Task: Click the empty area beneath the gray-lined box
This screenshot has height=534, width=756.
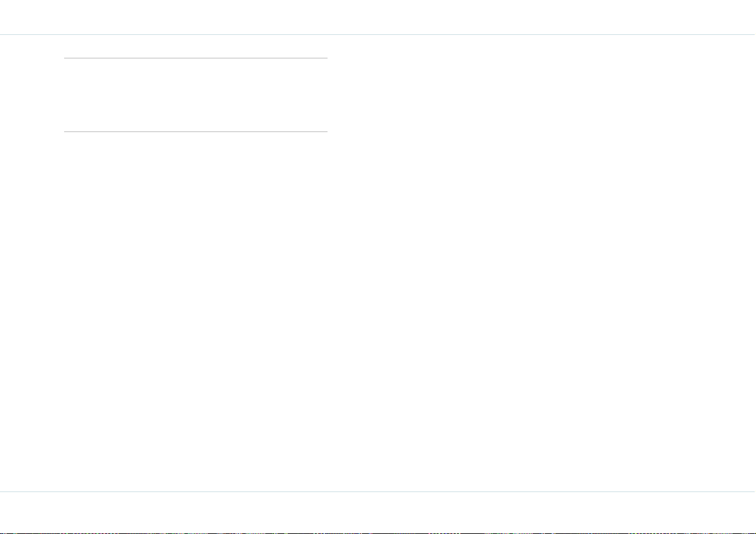Action: coord(196,311)
